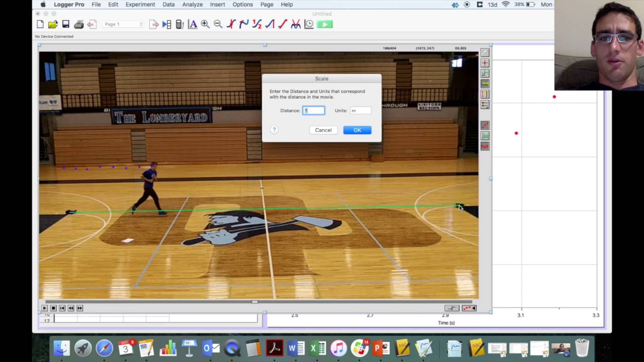Click the Autoscale graph 'A' icon
This screenshot has width=644, height=362.
[x=192, y=24]
